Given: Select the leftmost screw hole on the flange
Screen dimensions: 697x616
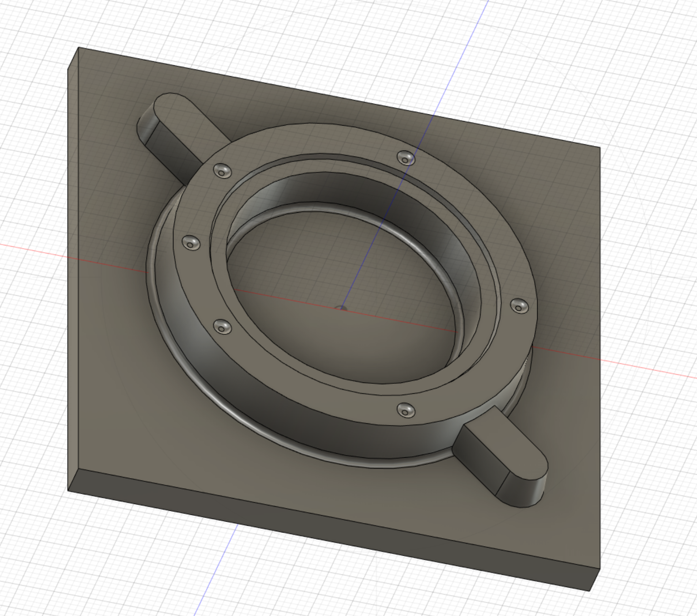Looking at the screenshot, I should coord(191,243).
